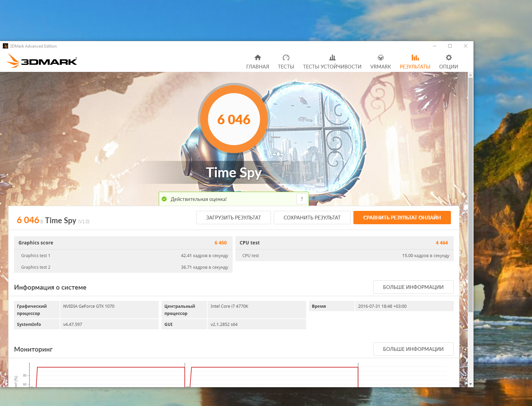Click the Информация о системе heading
This screenshot has height=406, width=532.
50,288
